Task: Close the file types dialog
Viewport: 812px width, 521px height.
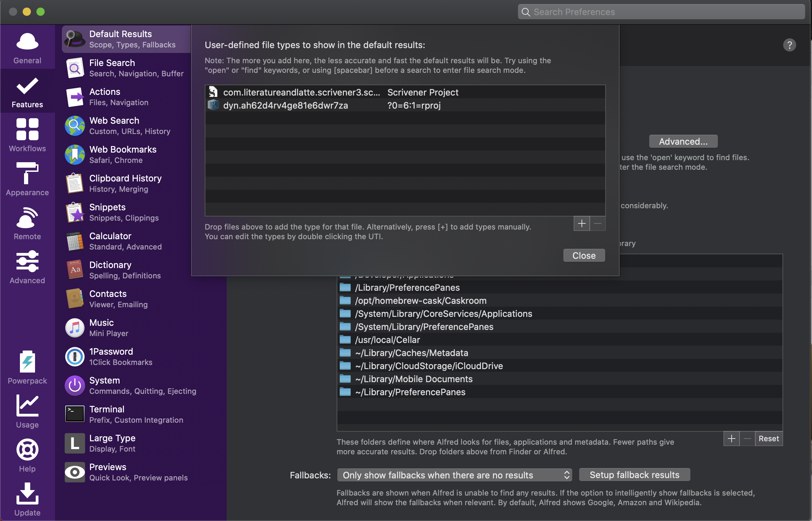Action: point(584,256)
